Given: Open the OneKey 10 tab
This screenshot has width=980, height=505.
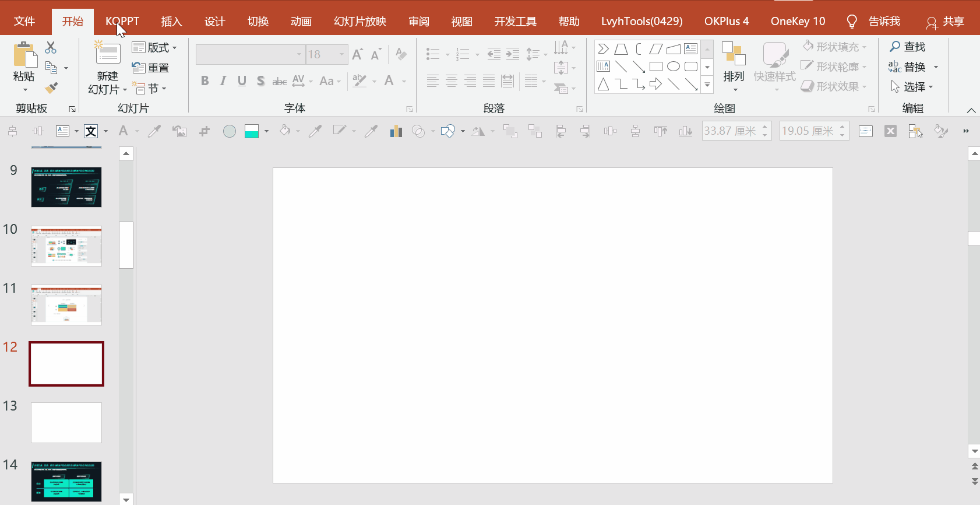Looking at the screenshot, I should 798,22.
